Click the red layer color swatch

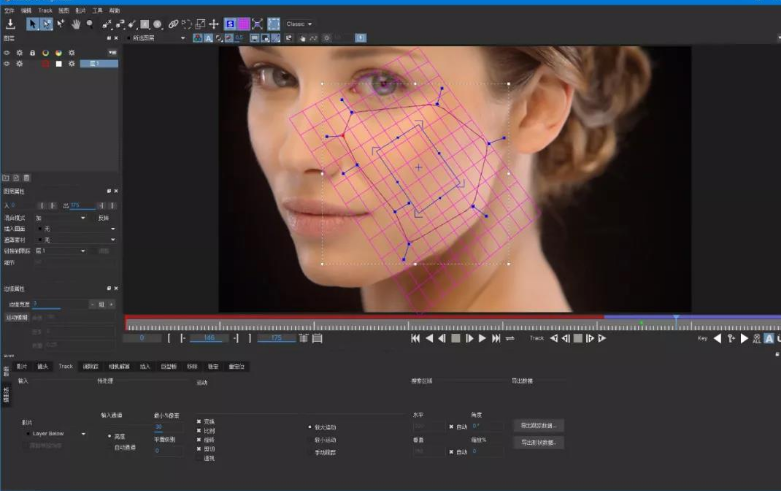(45, 64)
